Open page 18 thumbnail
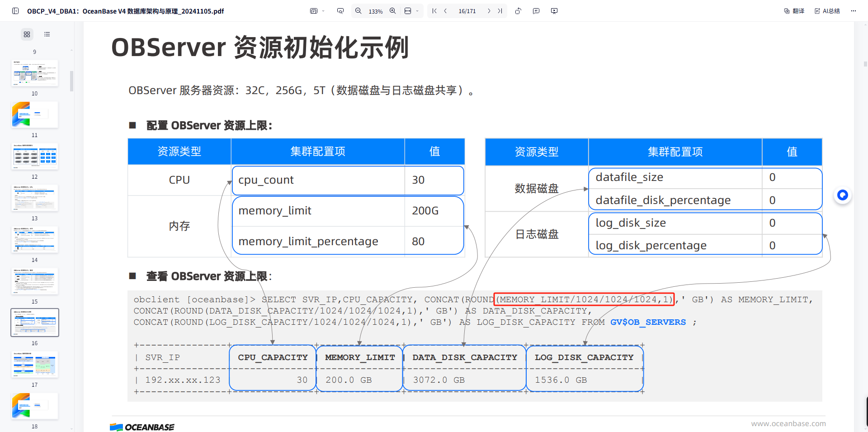Screen dimensions: 868x432 click(35, 406)
